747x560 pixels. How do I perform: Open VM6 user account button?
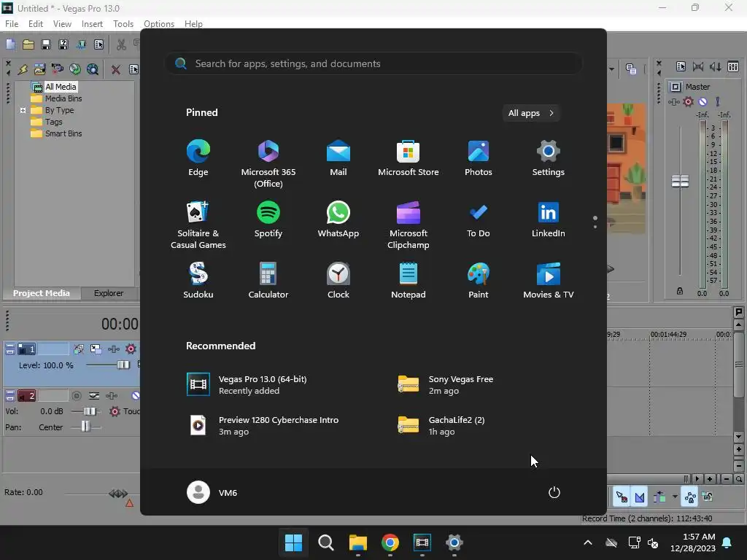[212, 492]
